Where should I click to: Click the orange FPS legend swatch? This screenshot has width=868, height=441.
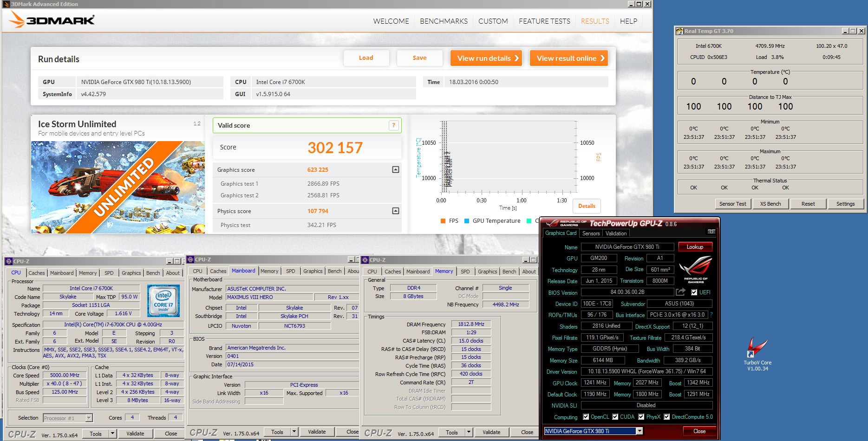pos(443,221)
